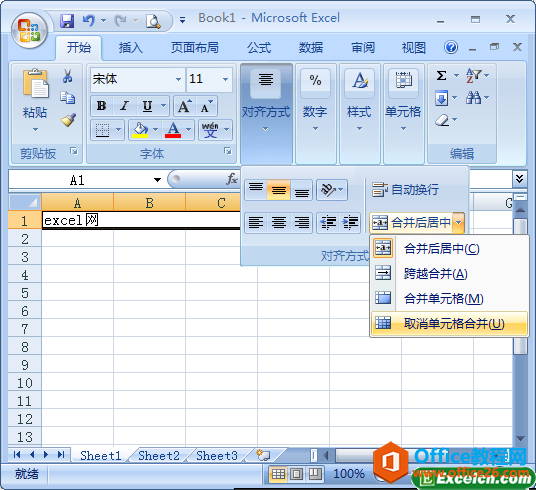Expand the formula bar chevron
This screenshot has height=490, width=536.
click(x=519, y=178)
